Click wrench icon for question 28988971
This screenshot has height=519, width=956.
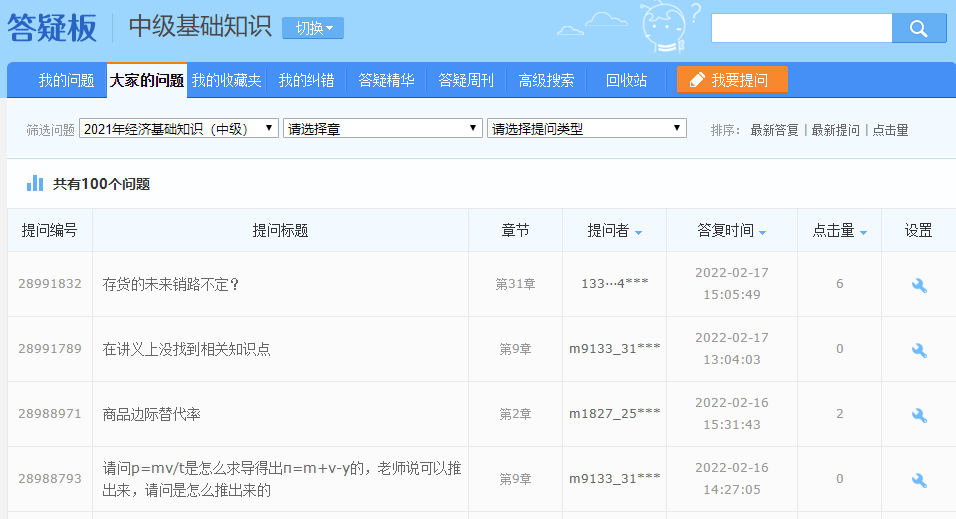coord(919,415)
